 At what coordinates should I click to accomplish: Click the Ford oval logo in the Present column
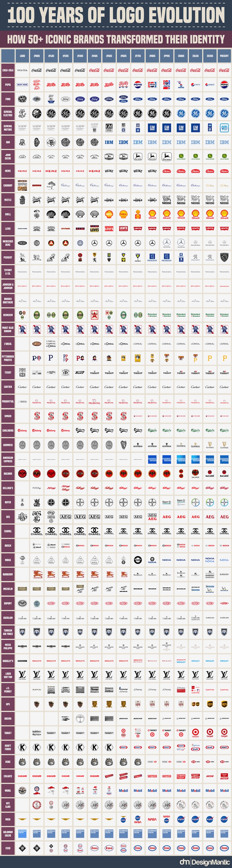[x=224, y=99]
